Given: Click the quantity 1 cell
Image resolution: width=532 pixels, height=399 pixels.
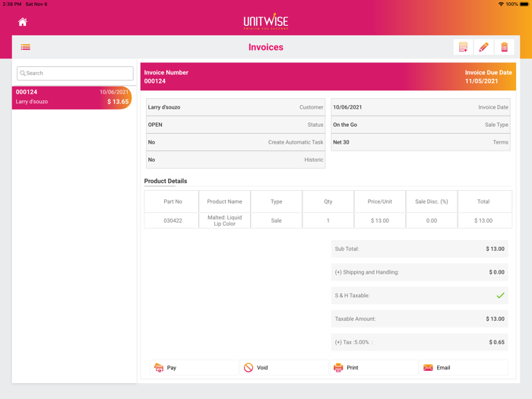Looking at the screenshot, I should coord(328,220).
